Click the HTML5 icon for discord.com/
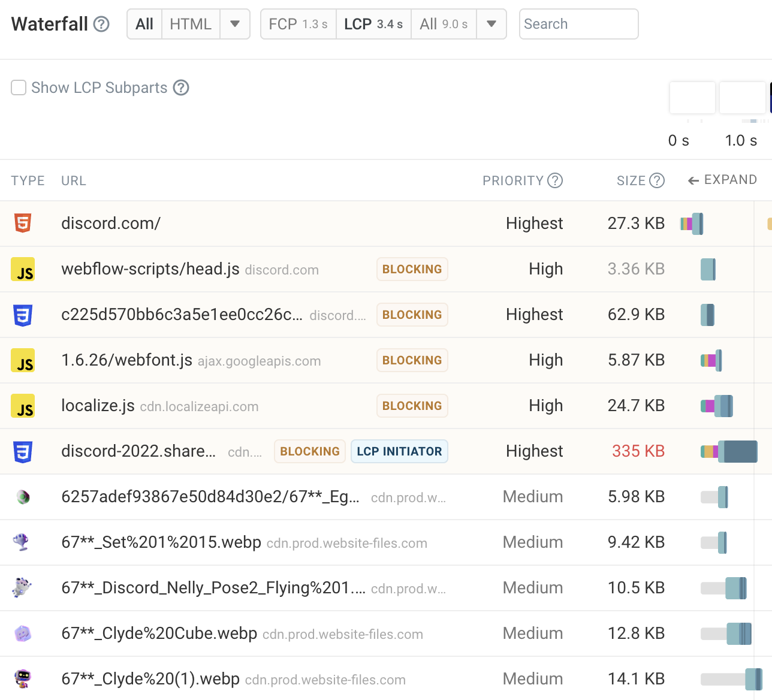This screenshot has height=700, width=772. pos(23,223)
